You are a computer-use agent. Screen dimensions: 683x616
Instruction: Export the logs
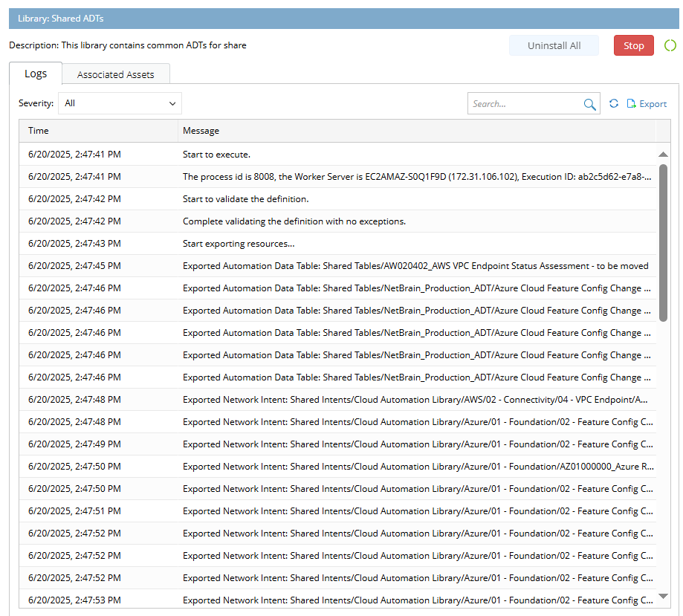tap(647, 104)
